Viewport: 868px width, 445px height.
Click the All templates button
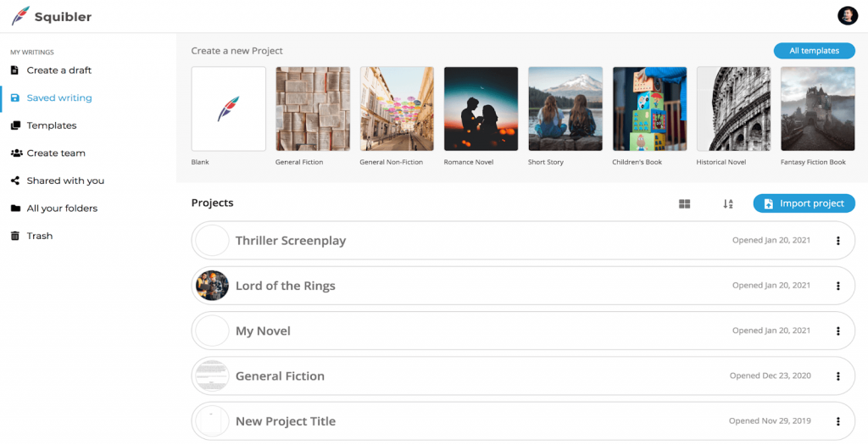814,51
